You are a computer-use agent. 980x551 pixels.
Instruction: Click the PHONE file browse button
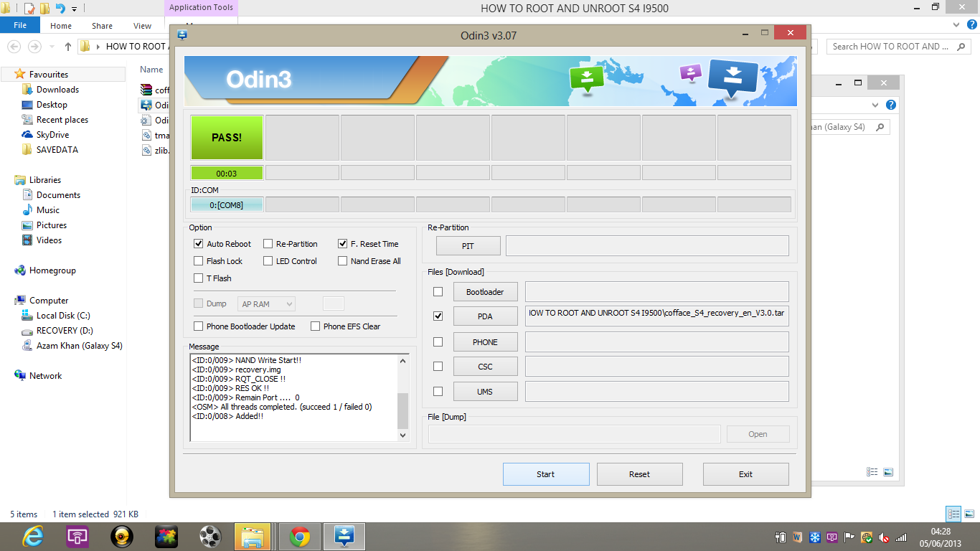point(485,342)
